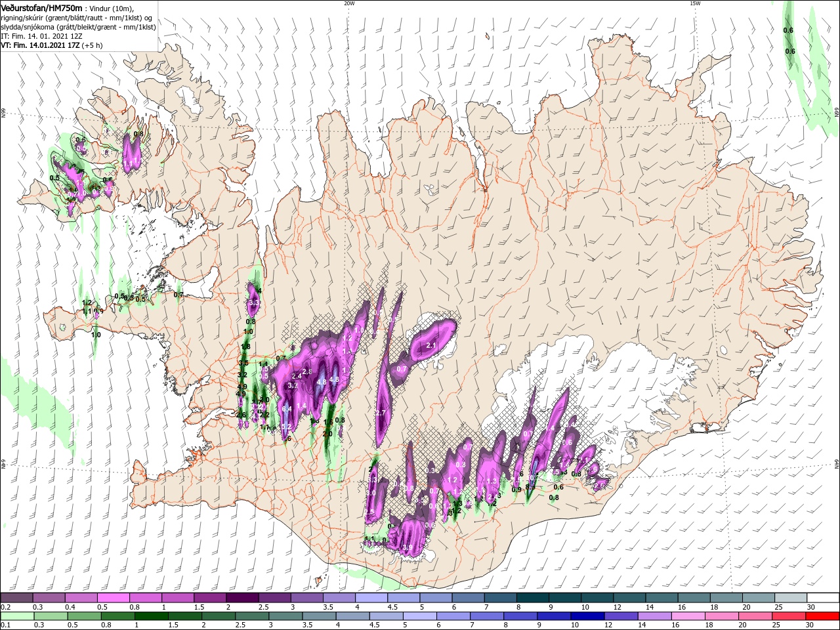840x630 pixels.
Task: Click the IT initial time 12Z line
Action: click(41, 36)
